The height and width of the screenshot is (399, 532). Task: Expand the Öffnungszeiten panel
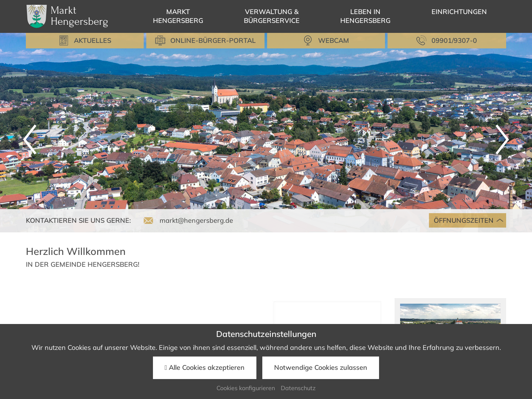(467, 220)
